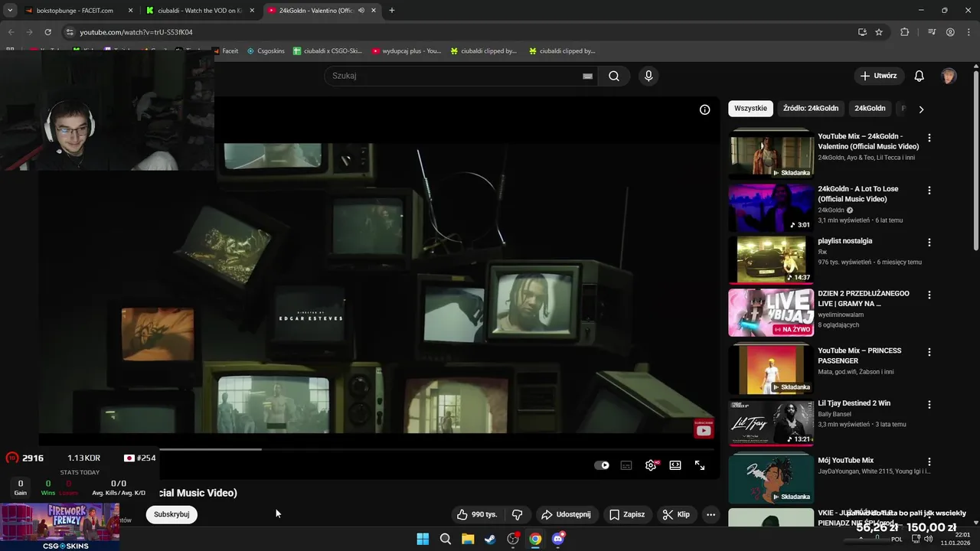Image resolution: width=980 pixels, height=551 pixels.
Task: Open the Mój YouTube Mix title
Action: pyautogui.click(x=845, y=461)
